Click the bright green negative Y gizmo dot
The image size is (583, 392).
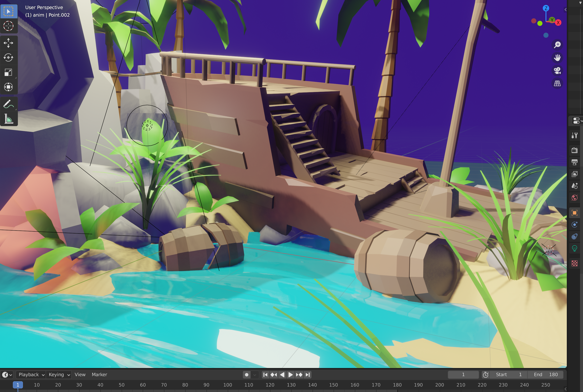[x=540, y=24]
